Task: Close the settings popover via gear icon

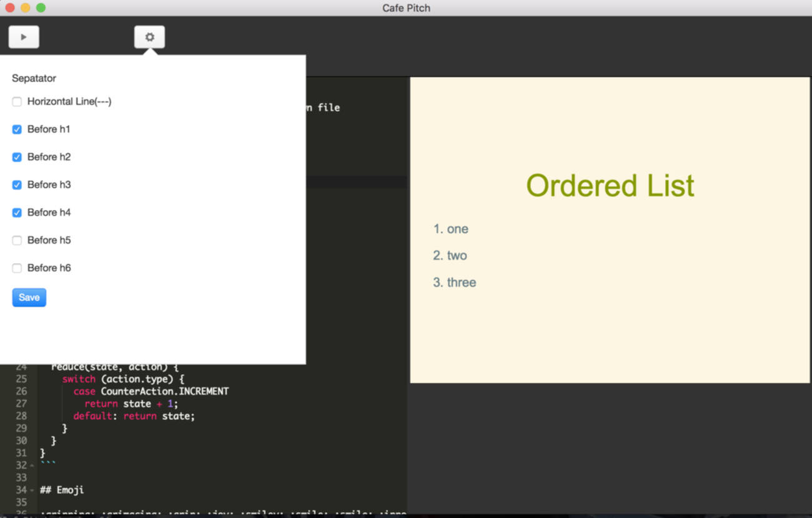Action: (149, 37)
